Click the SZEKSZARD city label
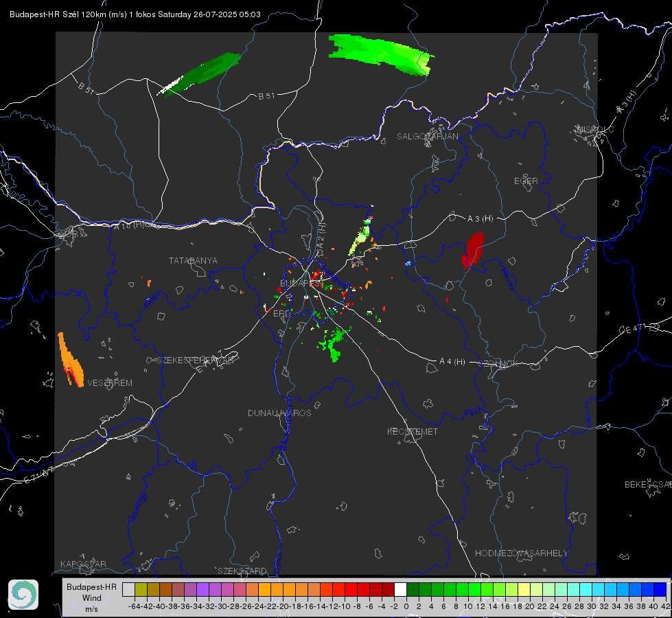The width and height of the screenshot is (672, 618). click(x=242, y=571)
